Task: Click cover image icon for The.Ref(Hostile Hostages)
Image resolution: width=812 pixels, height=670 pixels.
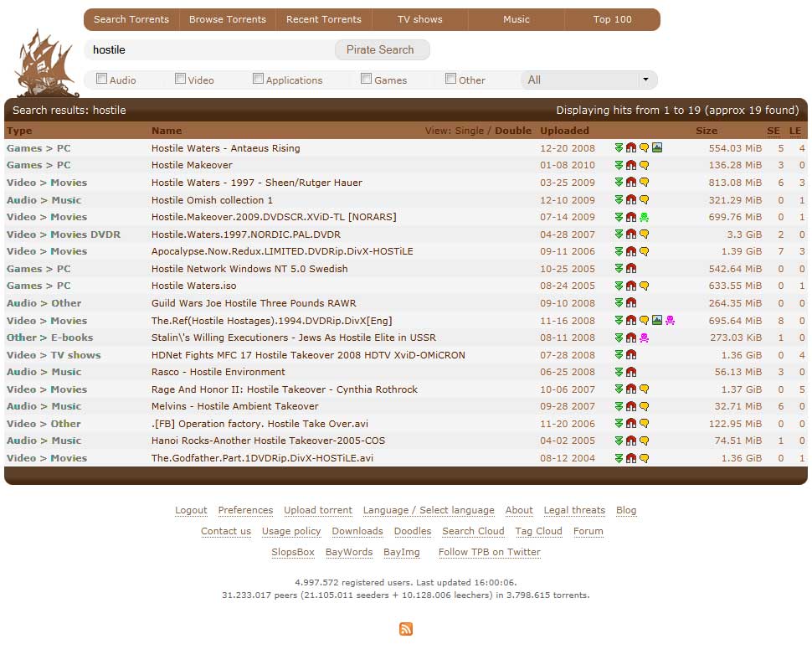Action: [657, 320]
